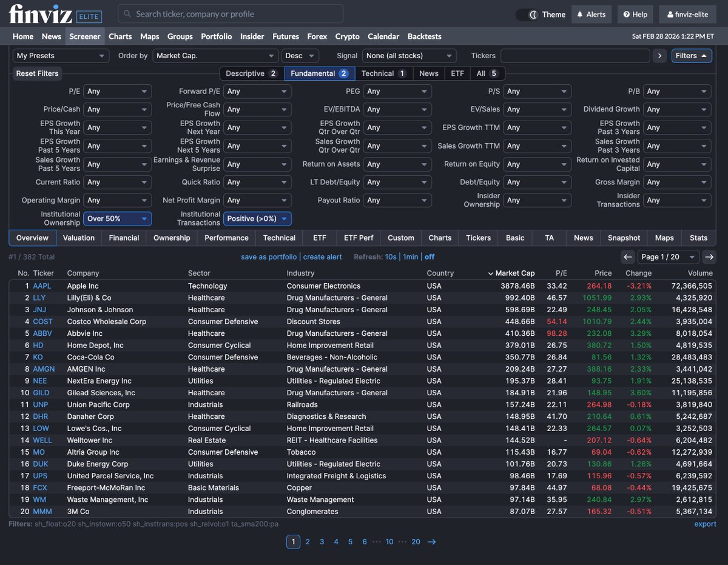Collapse the Filters panel button
Viewport: 728px width, 565px height.
coord(691,56)
